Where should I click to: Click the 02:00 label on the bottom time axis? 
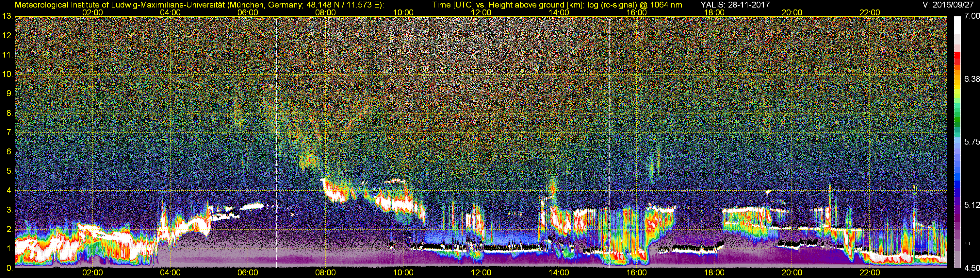[x=92, y=273]
